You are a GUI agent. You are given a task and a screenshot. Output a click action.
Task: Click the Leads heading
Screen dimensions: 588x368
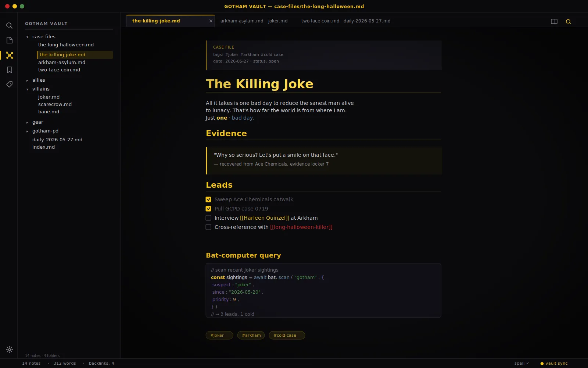219,185
